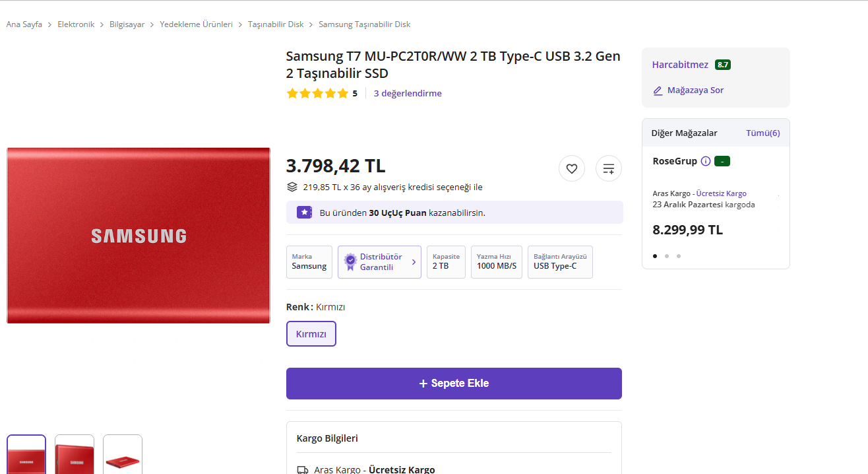Click the purple UçUç Puan star badge
Screen dimensions: 868x474
[304, 213]
